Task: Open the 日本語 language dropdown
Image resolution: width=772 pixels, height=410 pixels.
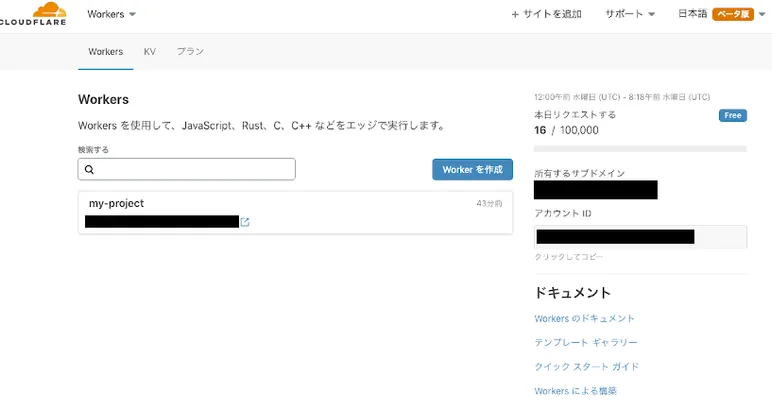Action: [x=722, y=14]
